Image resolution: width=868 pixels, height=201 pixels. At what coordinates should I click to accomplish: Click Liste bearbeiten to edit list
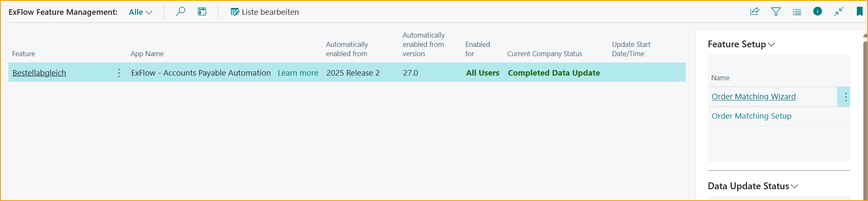[265, 12]
